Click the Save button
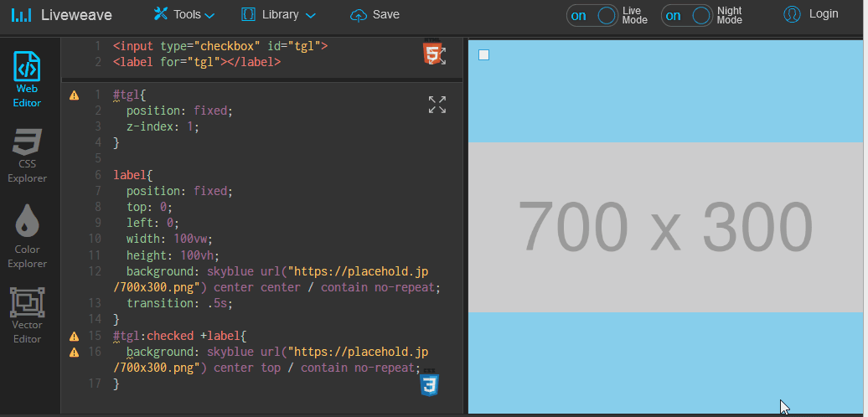 [375, 14]
